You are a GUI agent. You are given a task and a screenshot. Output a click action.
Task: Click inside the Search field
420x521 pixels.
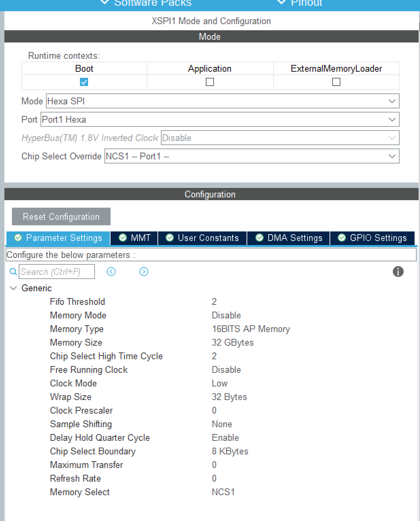tap(56, 271)
